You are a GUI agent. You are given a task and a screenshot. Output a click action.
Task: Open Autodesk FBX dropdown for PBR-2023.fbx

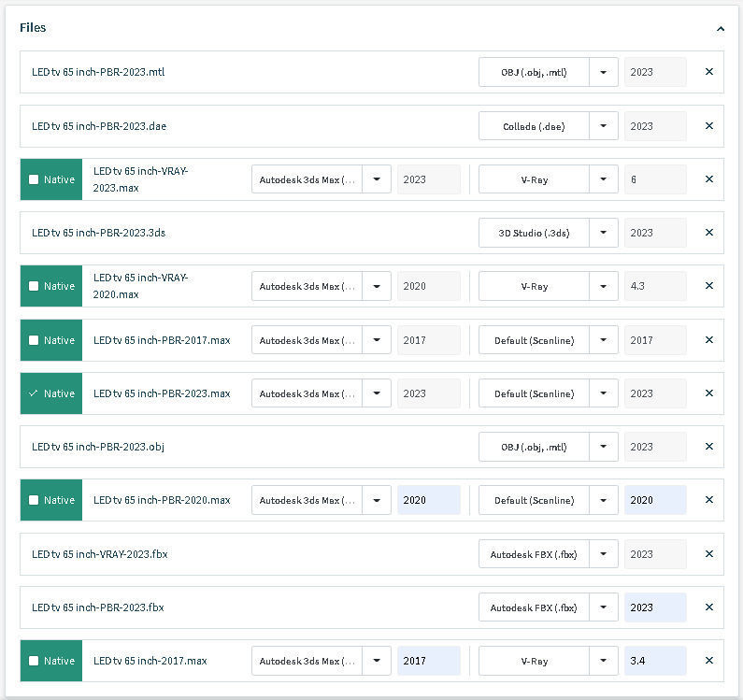pos(604,607)
